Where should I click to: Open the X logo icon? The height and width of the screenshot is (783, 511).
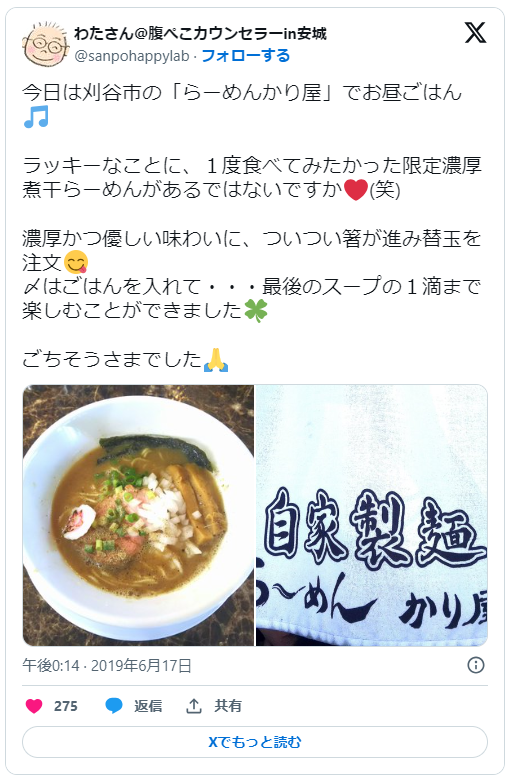point(475,33)
